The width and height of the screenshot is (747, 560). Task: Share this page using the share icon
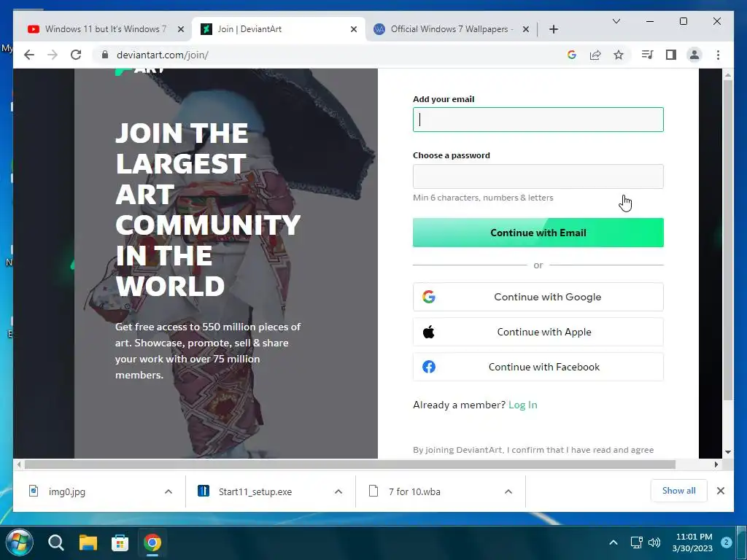pos(595,55)
